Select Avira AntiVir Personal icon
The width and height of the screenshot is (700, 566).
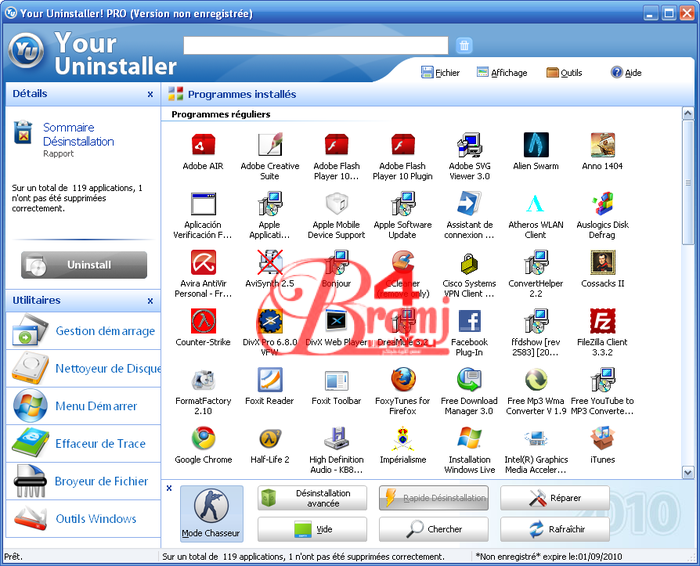[203, 263]
